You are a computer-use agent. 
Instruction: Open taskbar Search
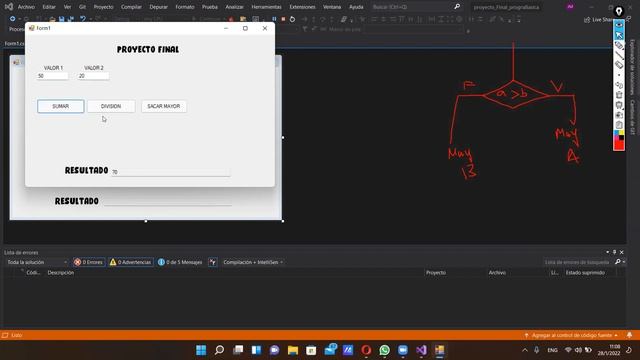tap(220, 350)
